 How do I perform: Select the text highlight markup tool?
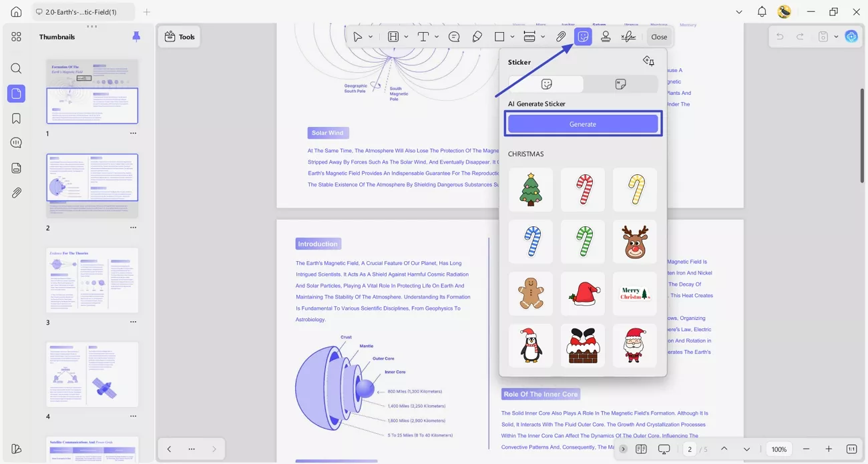click(x=393, y=37)
